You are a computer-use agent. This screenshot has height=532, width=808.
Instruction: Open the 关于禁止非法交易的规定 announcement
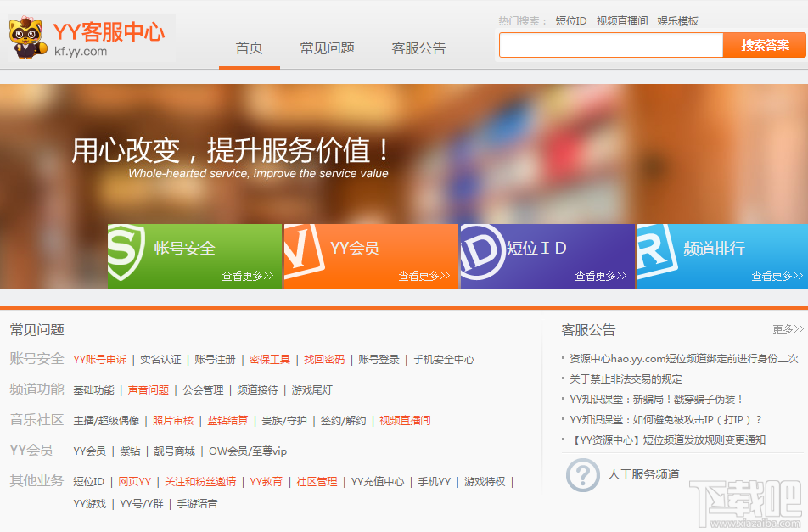pos(626,379)
